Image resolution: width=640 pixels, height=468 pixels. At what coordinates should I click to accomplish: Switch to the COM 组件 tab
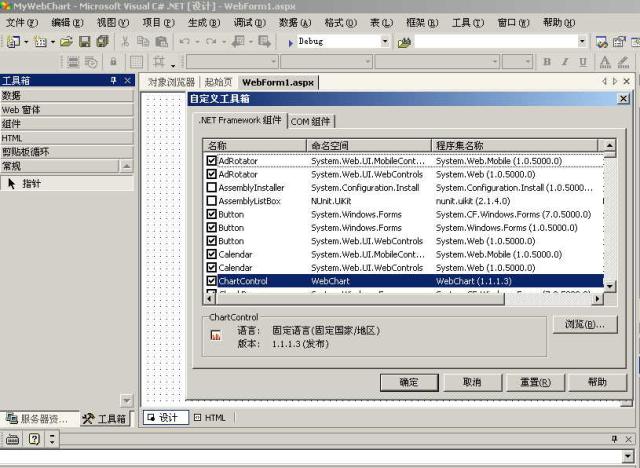[311, 121]
